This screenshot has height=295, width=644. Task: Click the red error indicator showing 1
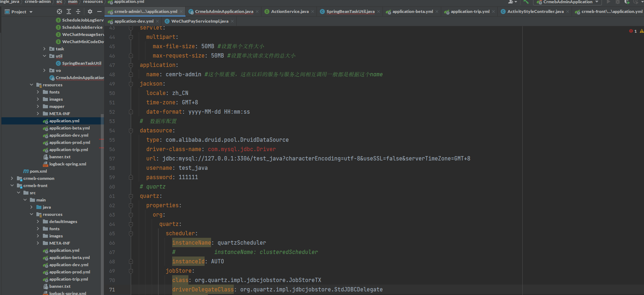[633, 31]
